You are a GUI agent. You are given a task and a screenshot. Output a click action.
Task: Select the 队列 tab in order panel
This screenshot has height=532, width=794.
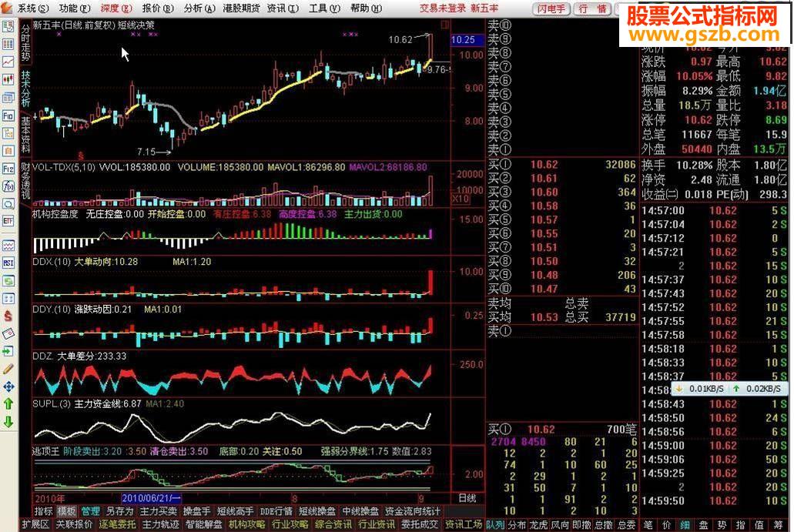click(496, 525)
